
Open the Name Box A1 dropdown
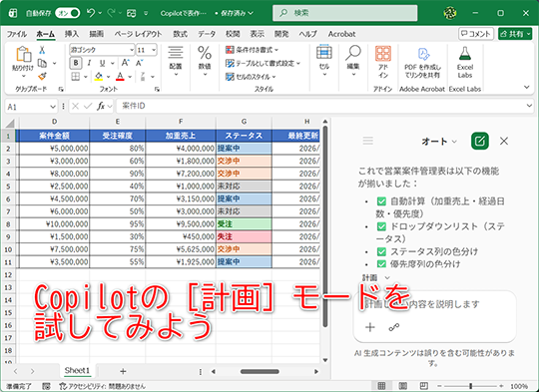click(53, 107)
